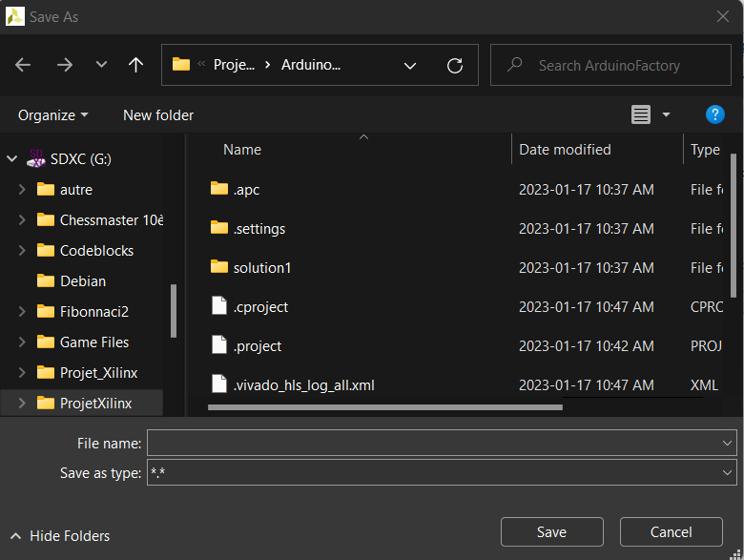744x560 pixels.
Task: Open the help question mark icon
Action: [x=714, y=114]
